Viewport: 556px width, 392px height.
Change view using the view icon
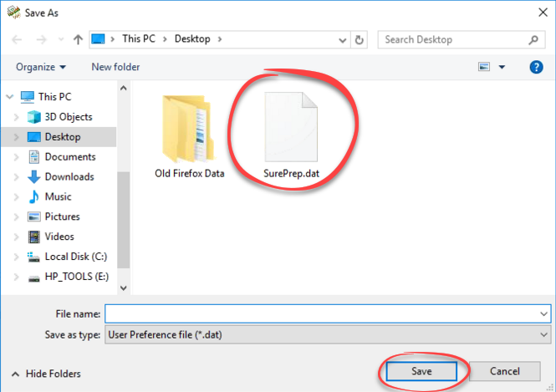(484, 67)
